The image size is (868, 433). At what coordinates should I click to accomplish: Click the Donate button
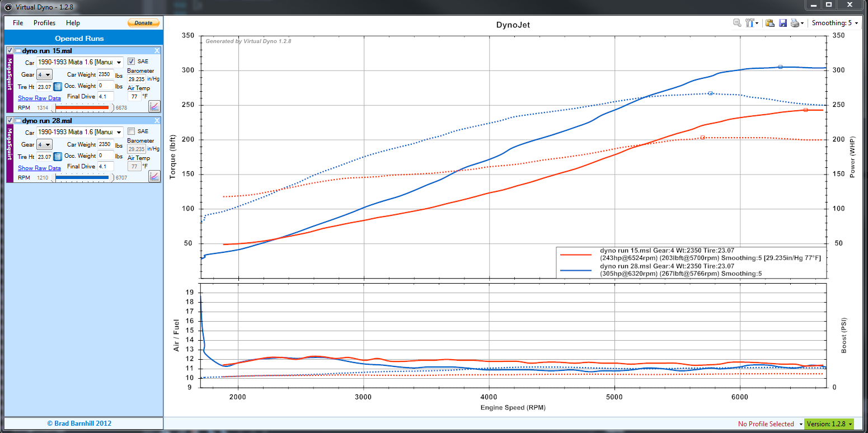click(143, 23)
